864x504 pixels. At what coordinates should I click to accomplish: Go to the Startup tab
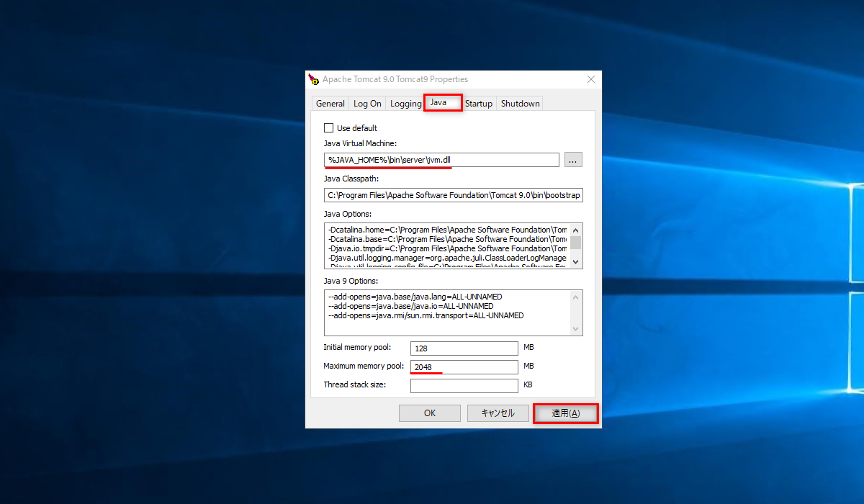[x=479, y=104]
